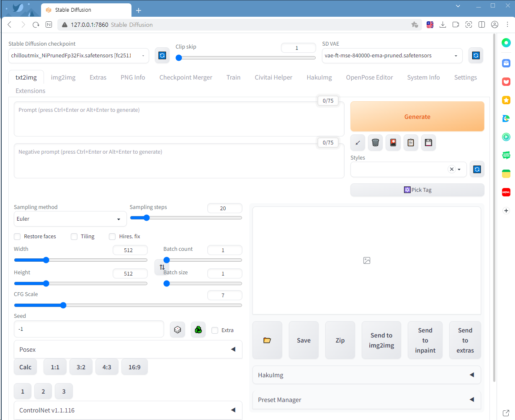This screenshot has width=515, height=420.
Task: Click into the Prompt text area
Action: pyautogui.click(x=179, y=119)
